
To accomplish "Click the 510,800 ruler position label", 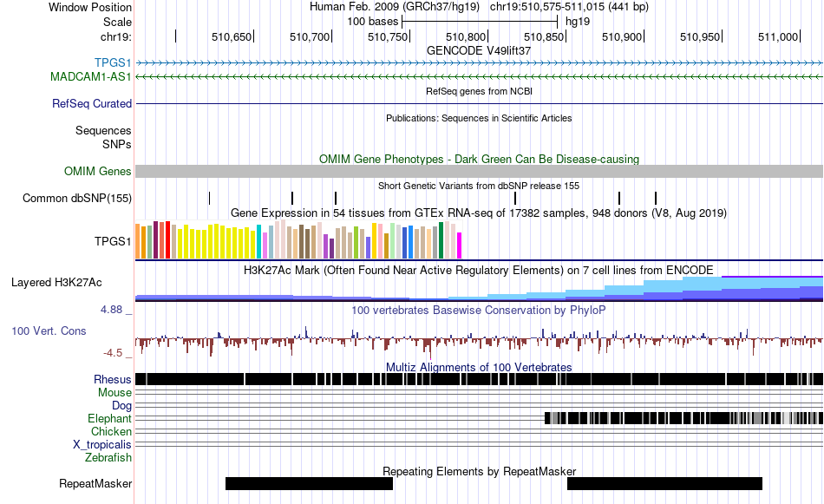I will [466, 36].
